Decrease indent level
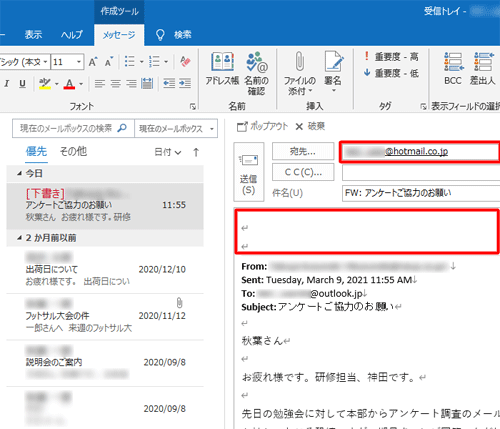The image size is (500, 429). (169, 83)
